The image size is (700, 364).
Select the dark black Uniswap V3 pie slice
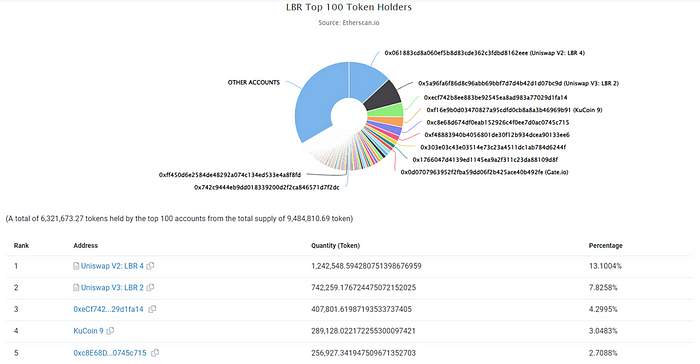point(384,97)
